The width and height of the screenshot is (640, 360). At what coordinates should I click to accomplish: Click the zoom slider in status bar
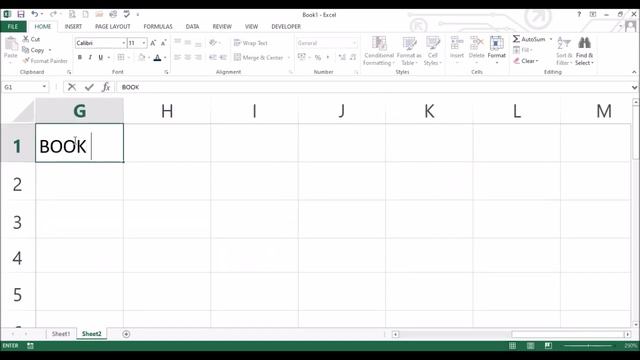pyautogui.click(x=588, y=346)
